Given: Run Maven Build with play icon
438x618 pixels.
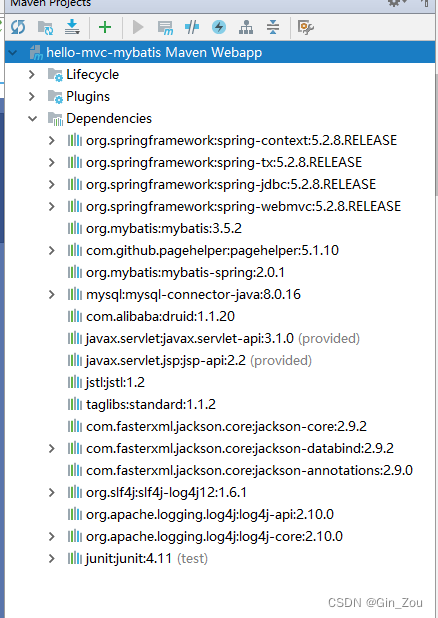Looking at the screenshot, I should [x=138, y=27].
